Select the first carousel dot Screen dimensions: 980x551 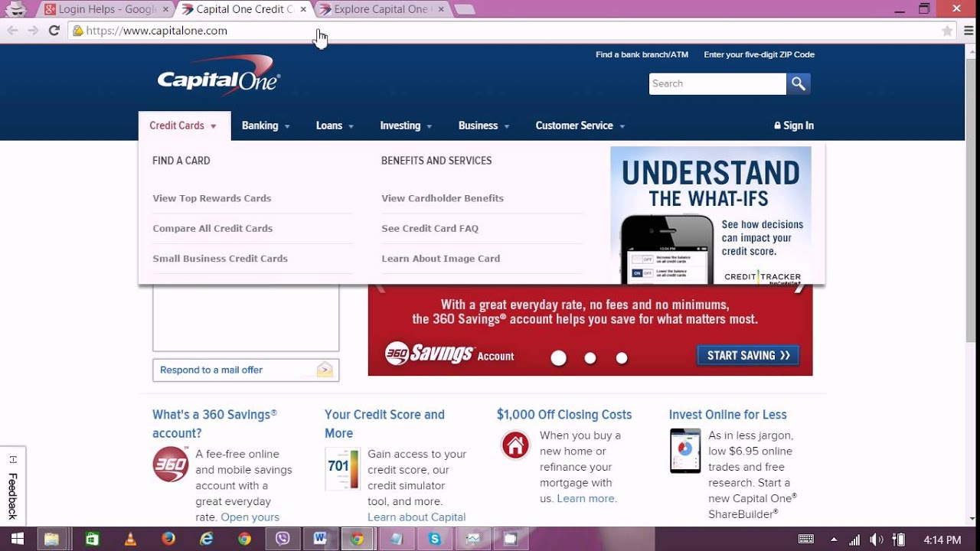pos(559,357)
